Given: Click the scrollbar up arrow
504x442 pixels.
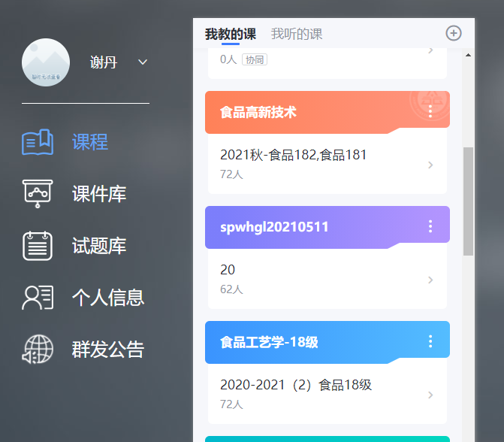Looking at the screenshot, I should click(x=469, y=55).
